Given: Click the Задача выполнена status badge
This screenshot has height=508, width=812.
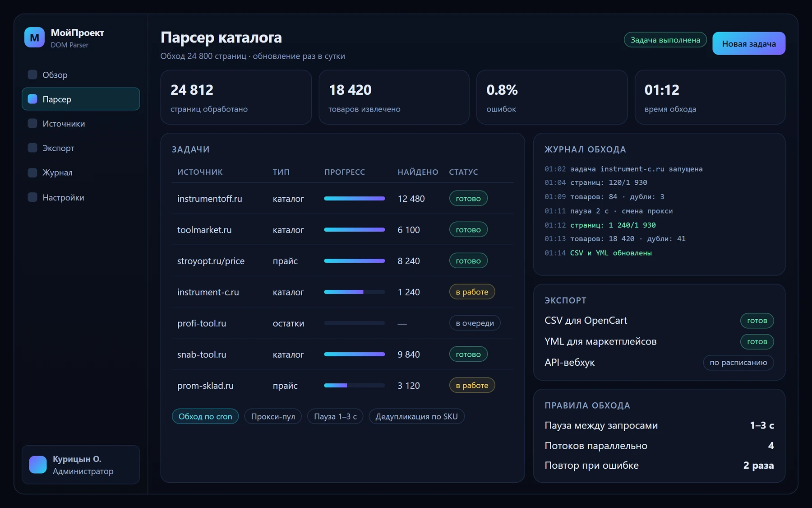Looking at the screenshot, I should (665, 40).
